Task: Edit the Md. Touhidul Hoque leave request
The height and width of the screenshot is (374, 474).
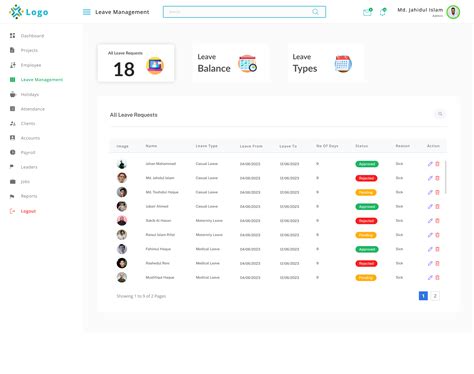Action: 430,192
